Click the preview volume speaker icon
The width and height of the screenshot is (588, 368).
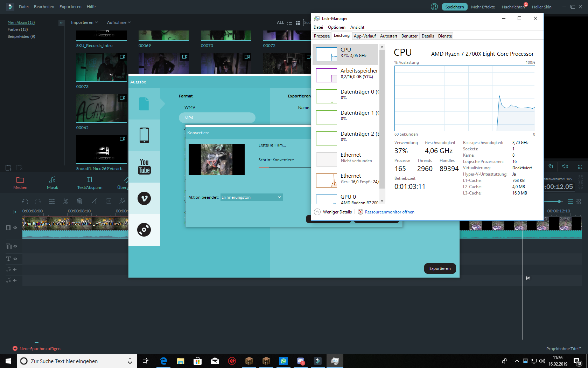coord(565,166)
